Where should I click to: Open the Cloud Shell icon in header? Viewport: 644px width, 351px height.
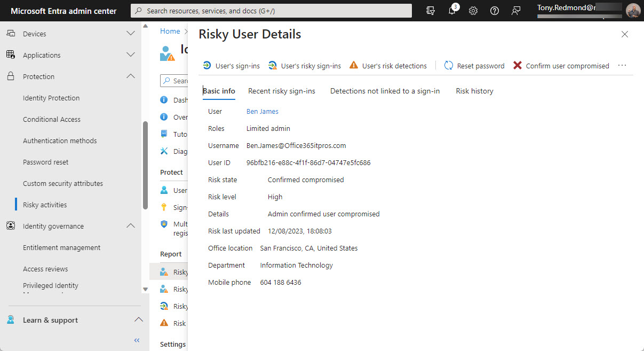click(x=431, y=11)
